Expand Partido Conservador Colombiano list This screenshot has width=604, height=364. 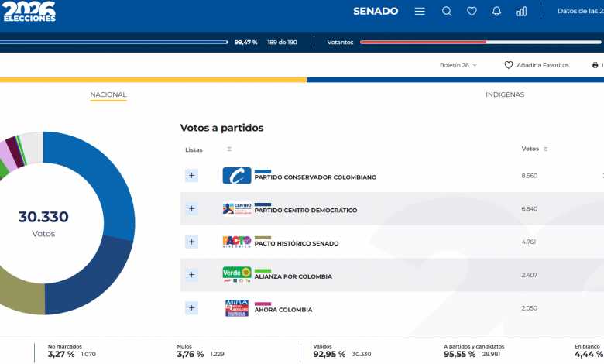point(191,176)
